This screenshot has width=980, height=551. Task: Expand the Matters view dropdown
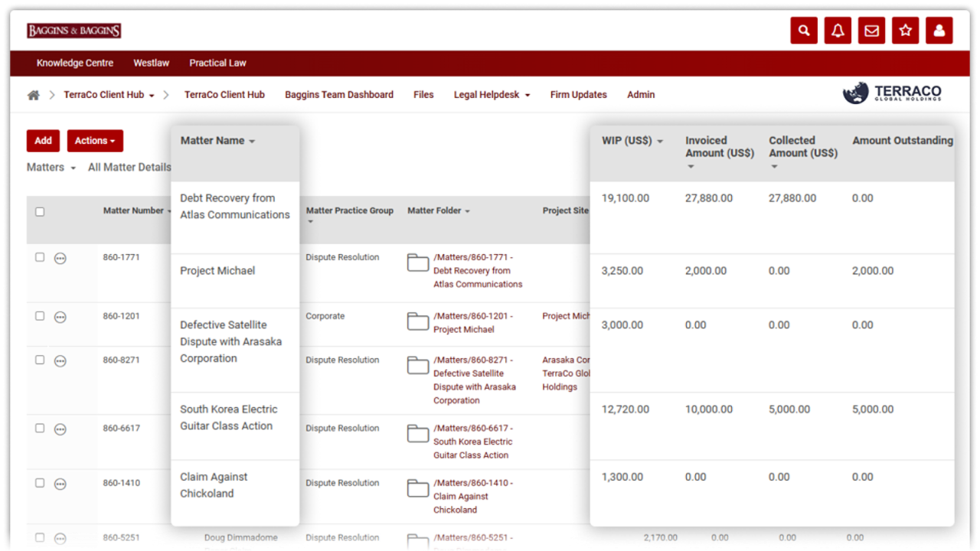[51, 168]
